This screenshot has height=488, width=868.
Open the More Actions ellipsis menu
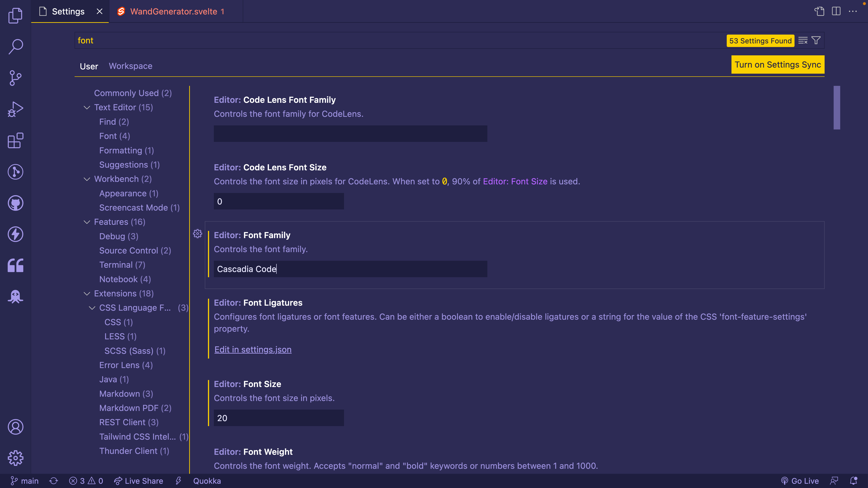853,12
